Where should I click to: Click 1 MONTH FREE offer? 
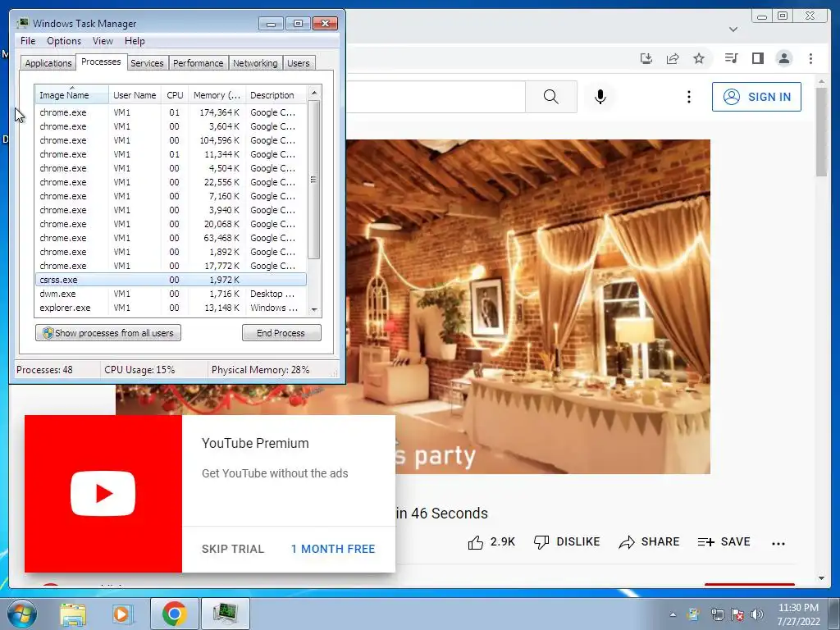333,549
